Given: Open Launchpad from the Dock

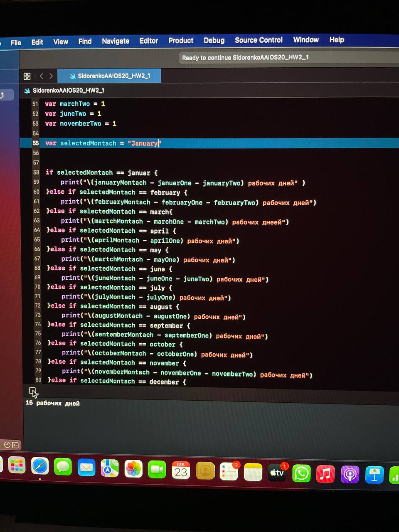Looking at the screenshot, I should coord(17,466).
